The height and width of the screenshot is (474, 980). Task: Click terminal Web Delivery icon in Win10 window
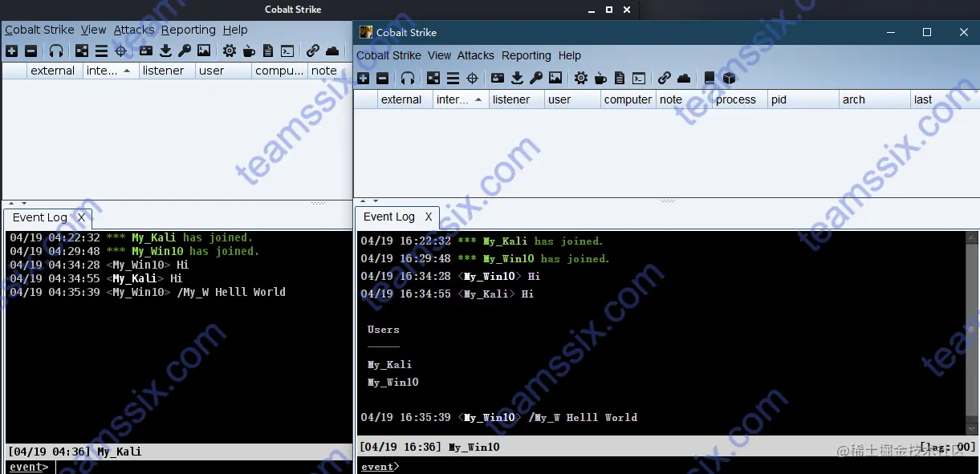coord(639,78)
